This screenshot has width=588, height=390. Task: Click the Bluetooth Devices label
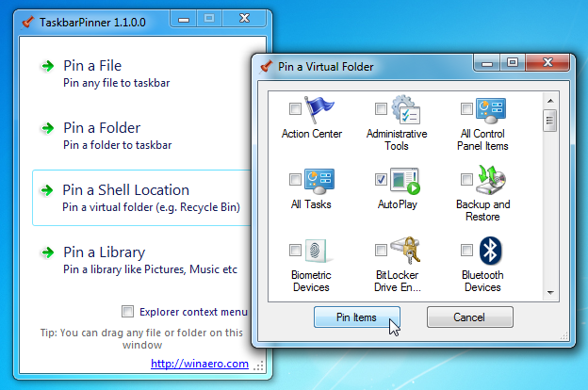482,281
